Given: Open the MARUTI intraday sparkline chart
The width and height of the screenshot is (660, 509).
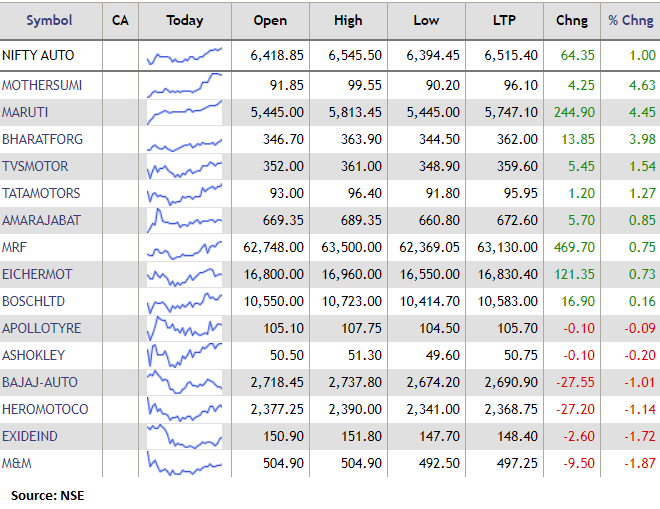Looking at the screenshot, I should [185, 112].
